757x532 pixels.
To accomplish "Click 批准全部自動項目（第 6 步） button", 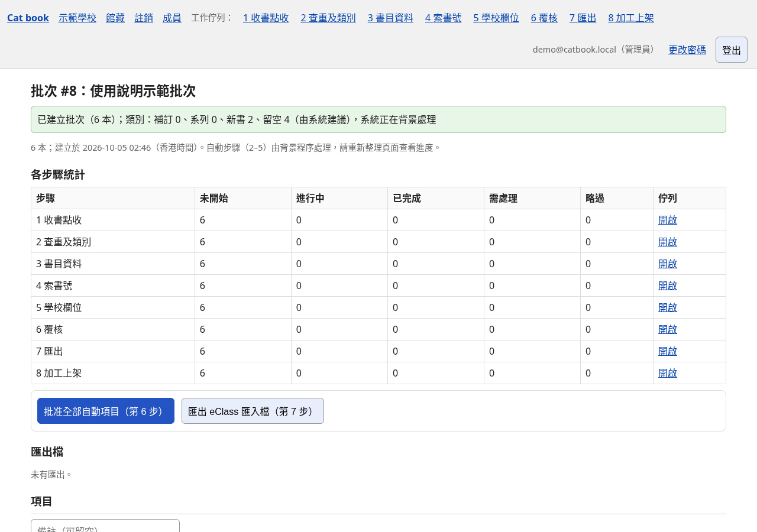I will [106, 411].
